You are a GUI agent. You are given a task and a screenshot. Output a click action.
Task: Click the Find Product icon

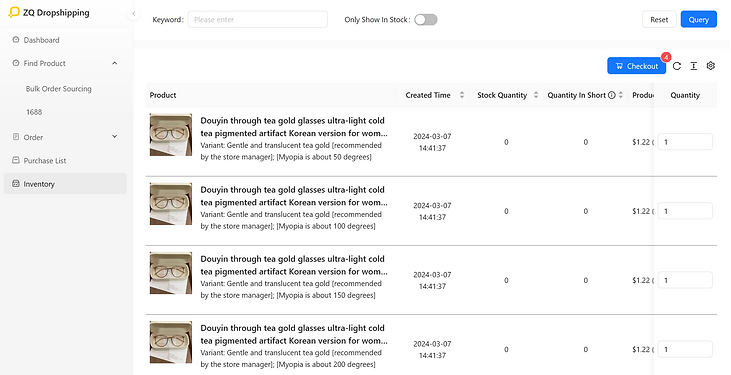coord(16,63)
